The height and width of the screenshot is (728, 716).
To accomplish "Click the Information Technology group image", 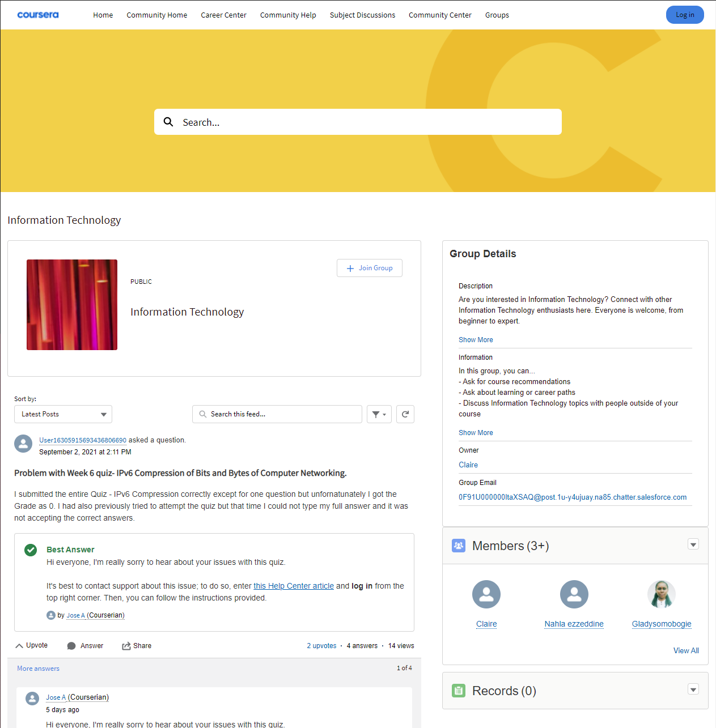I will coord(72,305).
